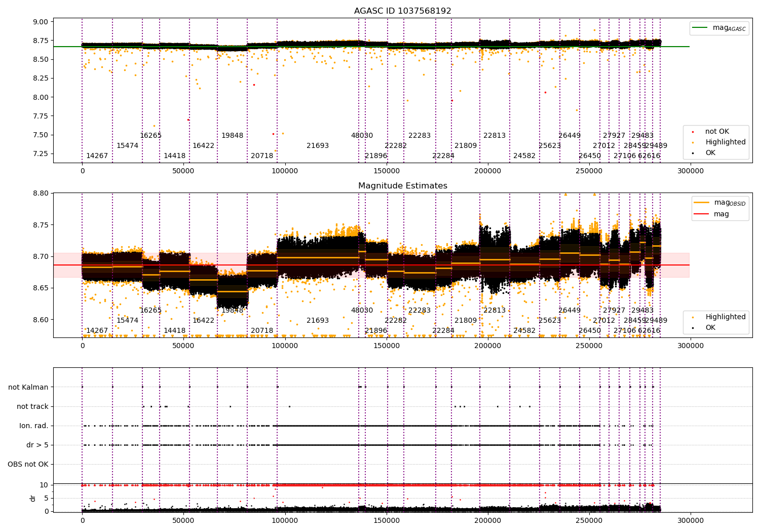Image resolution: width=760 pixels, height=532 pixels.
Task: Click OBSID label "15474" in top plot
Action: coord(127,146)
